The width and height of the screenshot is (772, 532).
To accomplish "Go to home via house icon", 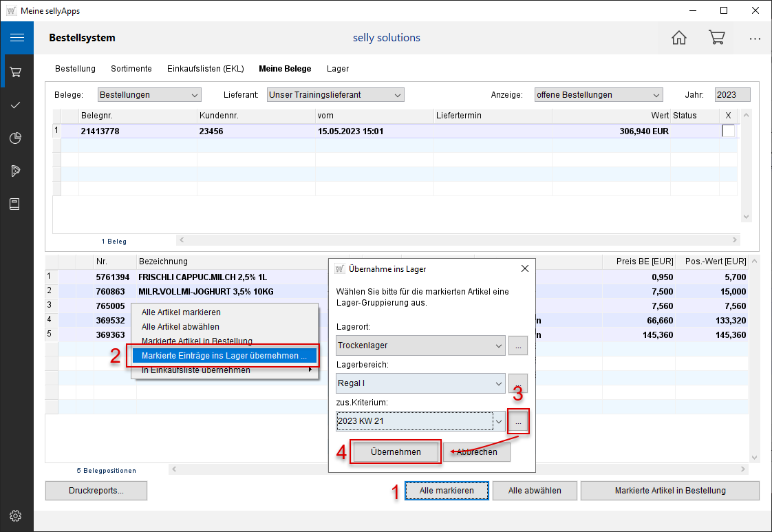I will click(678, 38).
